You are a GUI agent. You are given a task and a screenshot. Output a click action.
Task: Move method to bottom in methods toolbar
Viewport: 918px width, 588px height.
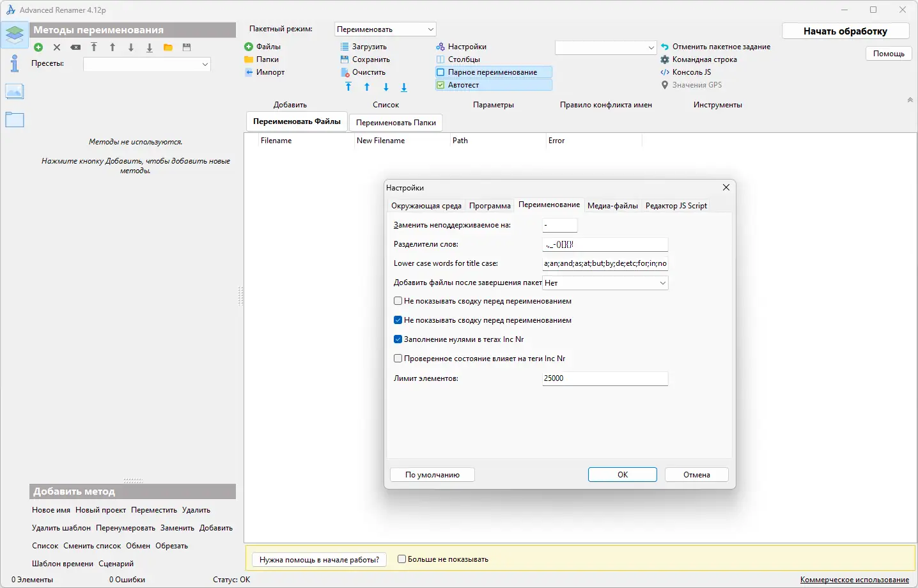coord(150,47)
